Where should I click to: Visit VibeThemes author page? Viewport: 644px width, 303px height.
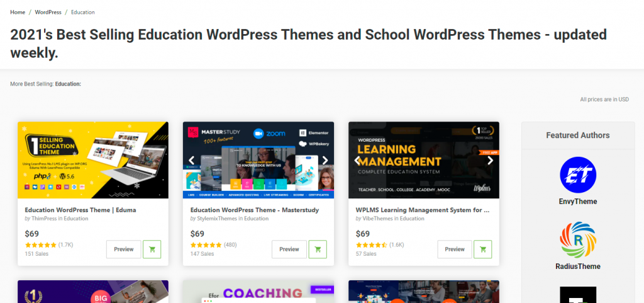[378, 219]
